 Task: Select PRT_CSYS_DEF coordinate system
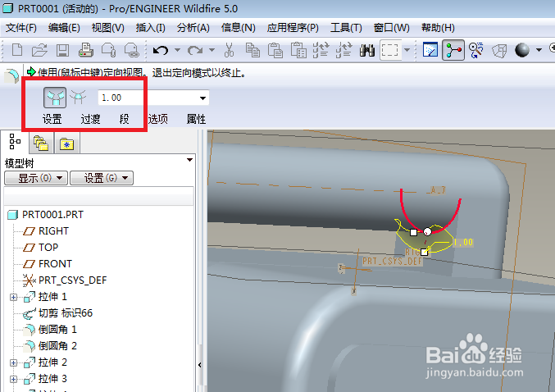coord(65,280)
